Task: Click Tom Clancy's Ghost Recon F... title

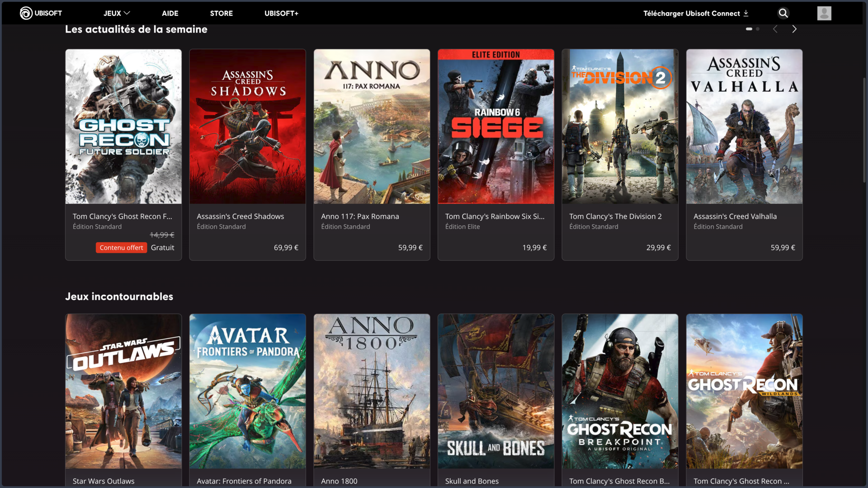Action: (123, 216)
